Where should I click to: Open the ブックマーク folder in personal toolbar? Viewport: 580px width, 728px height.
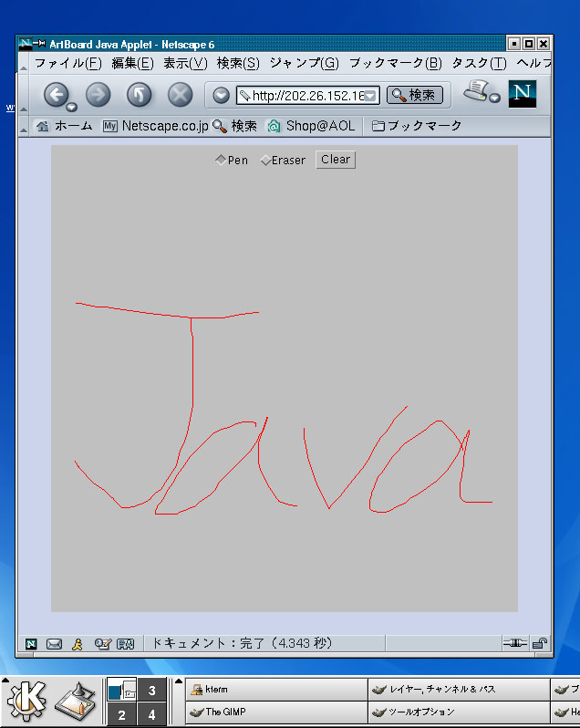417,126
